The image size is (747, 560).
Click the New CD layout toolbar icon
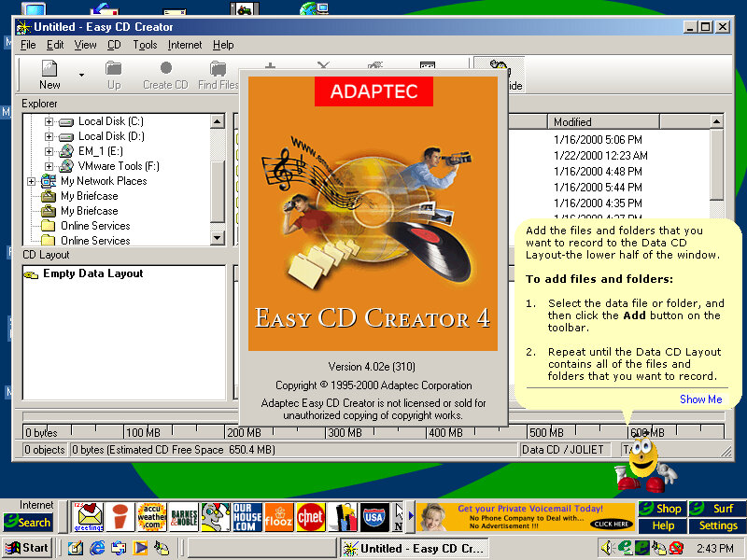point(49,74)
